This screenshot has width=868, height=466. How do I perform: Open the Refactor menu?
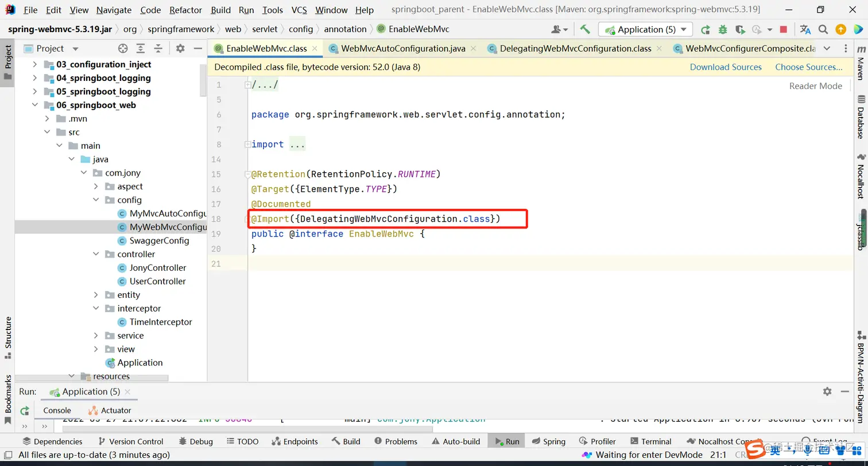[x=185, y=10]
